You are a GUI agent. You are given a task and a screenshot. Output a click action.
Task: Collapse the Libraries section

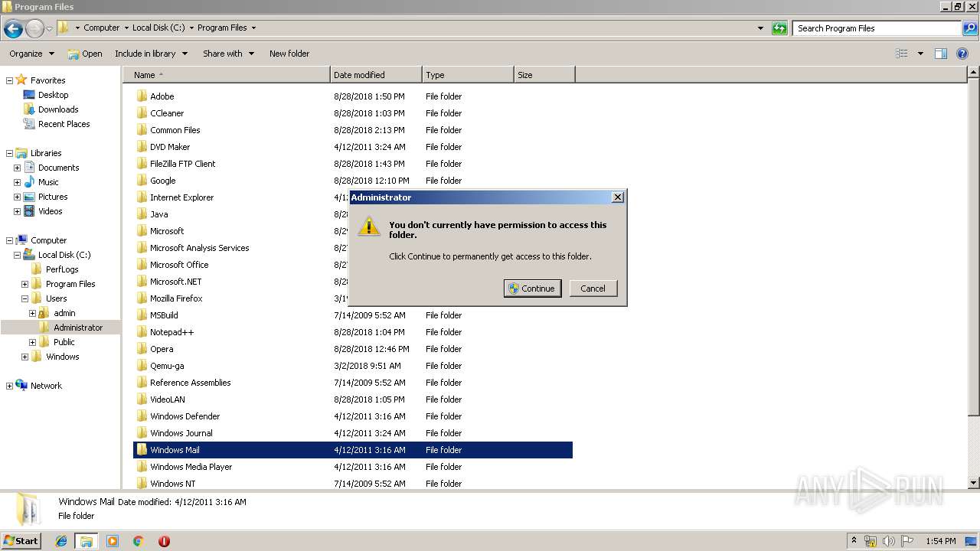tap(9, 153)
